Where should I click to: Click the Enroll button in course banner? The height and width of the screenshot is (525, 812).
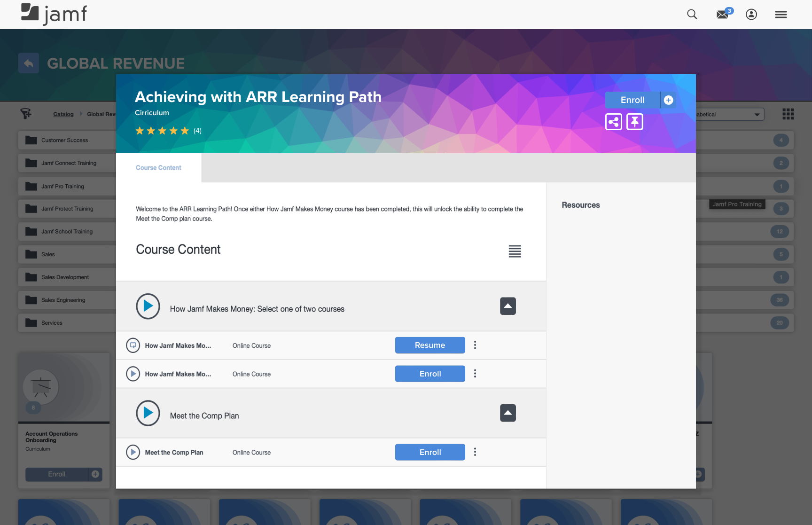point(632,100)
